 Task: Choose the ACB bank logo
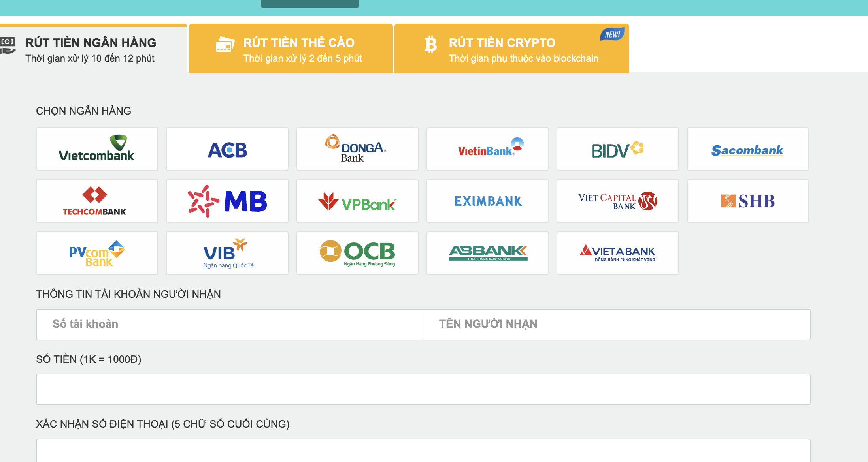tap(227, 149)
